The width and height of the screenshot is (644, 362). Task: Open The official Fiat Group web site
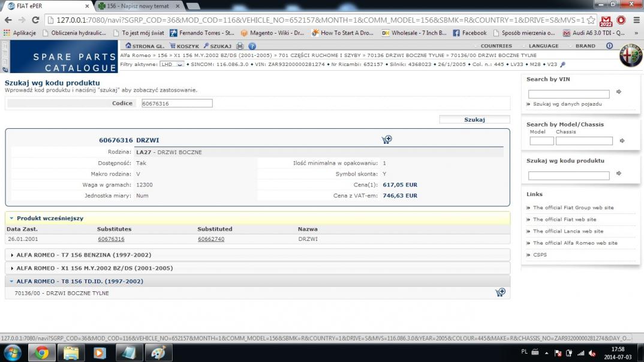pos(573,208)
